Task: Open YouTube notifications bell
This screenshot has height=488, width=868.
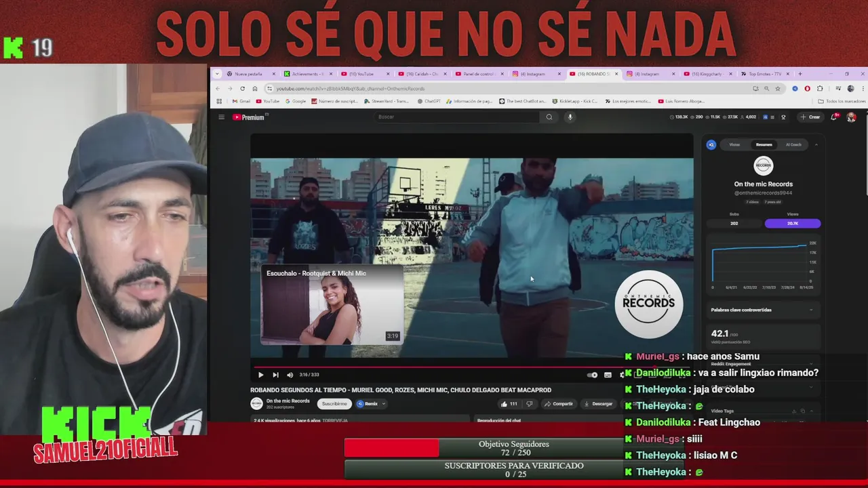Action: tap(834, 117)
